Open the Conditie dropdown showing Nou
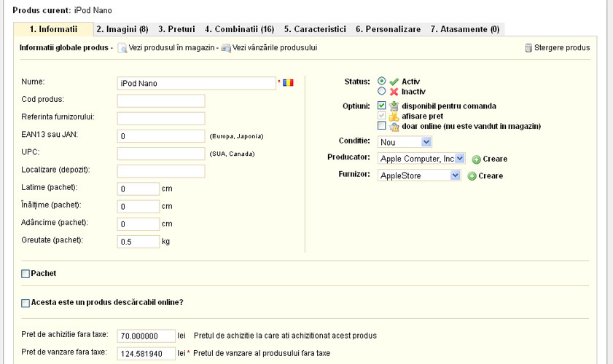Screen dimensions: 613x364 coord(405,142)
